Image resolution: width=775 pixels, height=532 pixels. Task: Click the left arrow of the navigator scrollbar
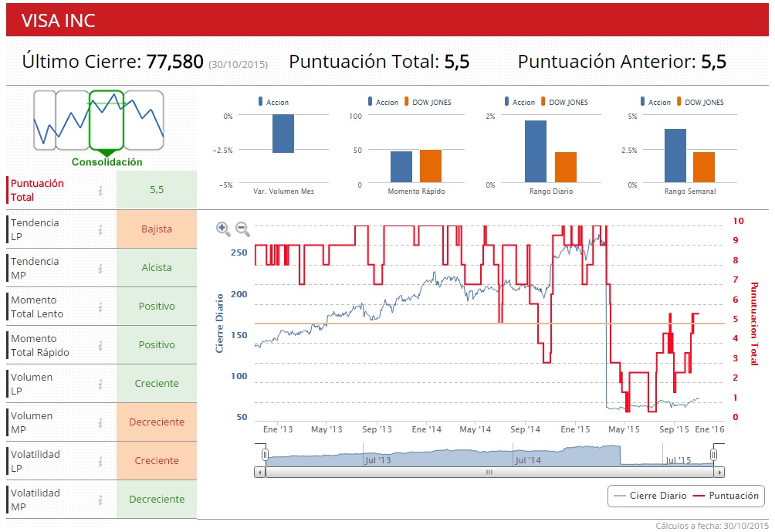pyautogui.click(x=259, y=473)
